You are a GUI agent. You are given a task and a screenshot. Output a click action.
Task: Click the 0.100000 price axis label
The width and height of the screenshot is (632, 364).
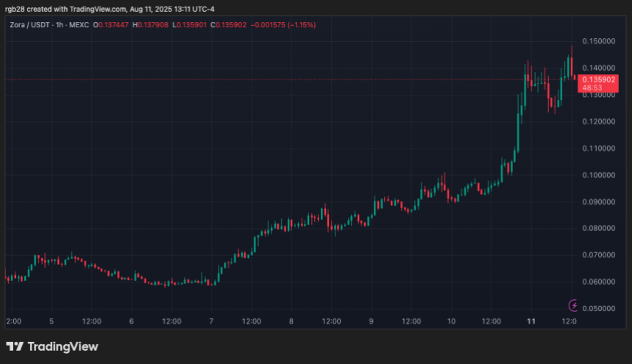tap(598, 175)
